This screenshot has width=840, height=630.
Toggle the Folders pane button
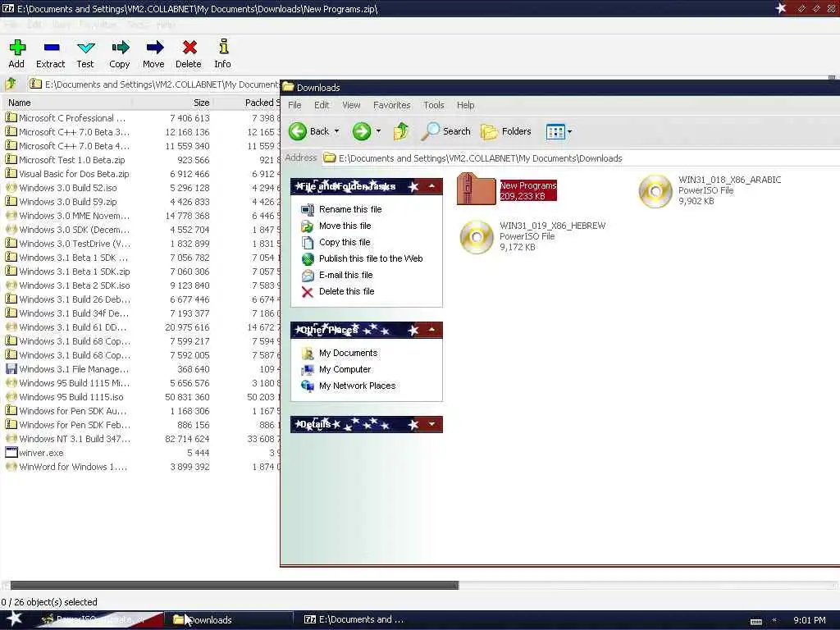pyautogui.click(x=506, y=131)
